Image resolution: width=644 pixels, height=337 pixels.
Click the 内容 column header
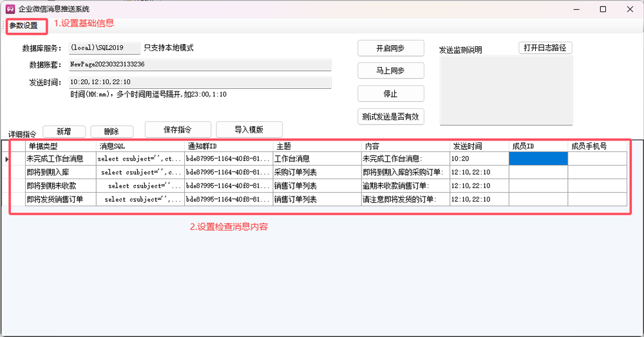pyautogui.click(x=405, y=146)
